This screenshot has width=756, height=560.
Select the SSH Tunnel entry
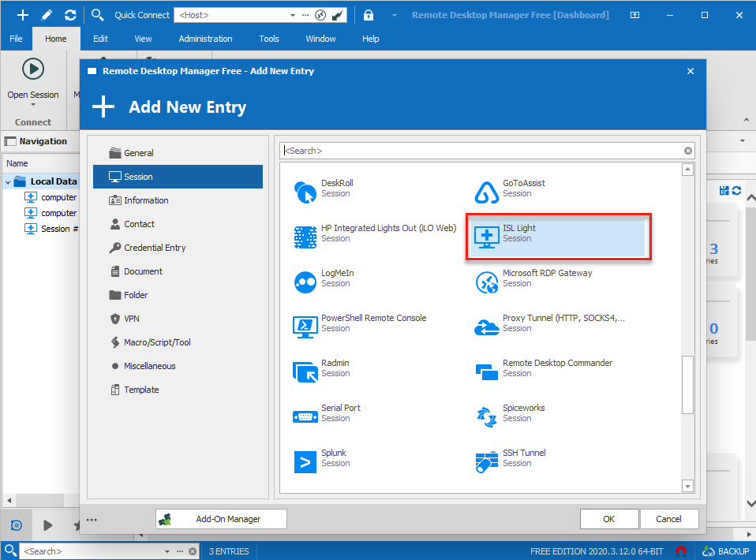[524, 458]
